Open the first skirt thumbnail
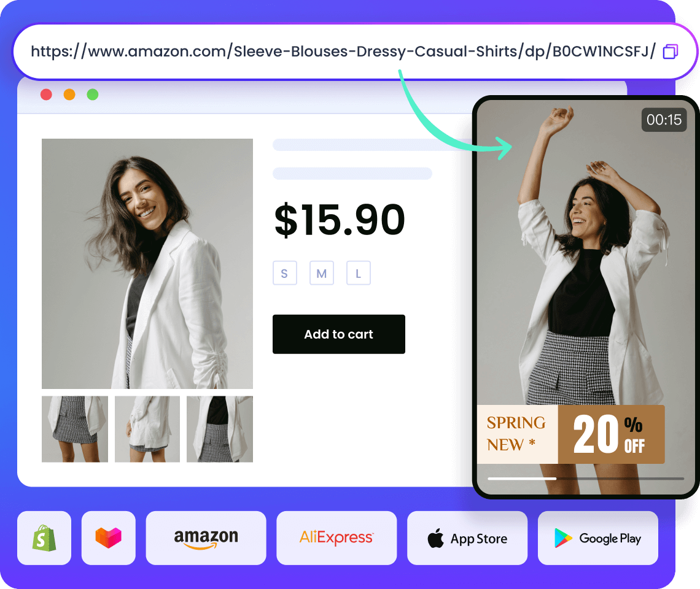The height and width of the screenshot is (589, 700). point(75,429)
